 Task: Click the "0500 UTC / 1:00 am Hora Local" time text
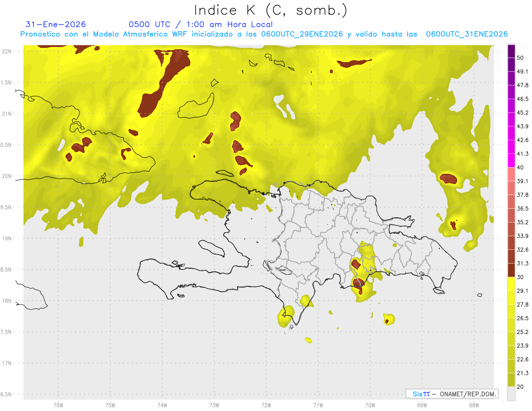pos(201,24)
